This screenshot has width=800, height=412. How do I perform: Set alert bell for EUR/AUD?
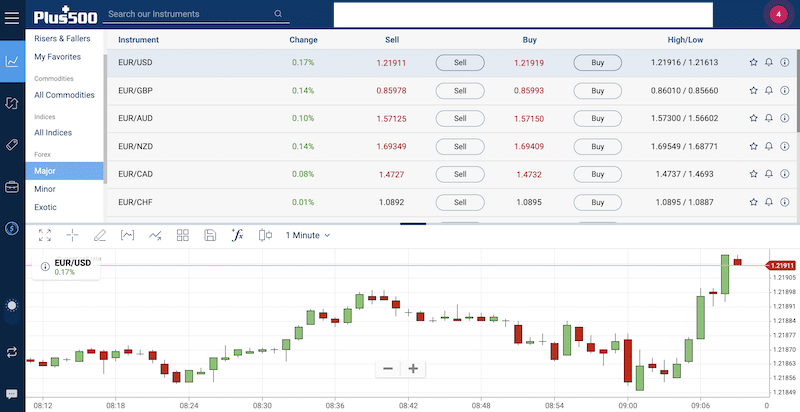pos(769,118)
